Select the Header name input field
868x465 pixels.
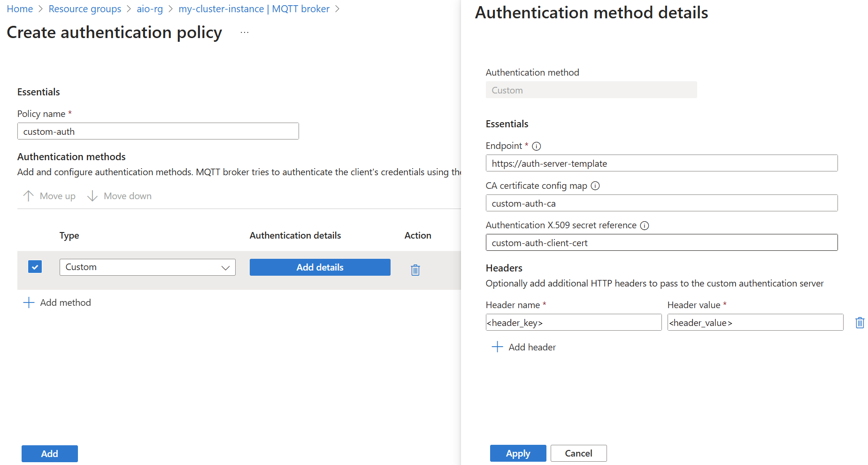(x=573, y=322)
